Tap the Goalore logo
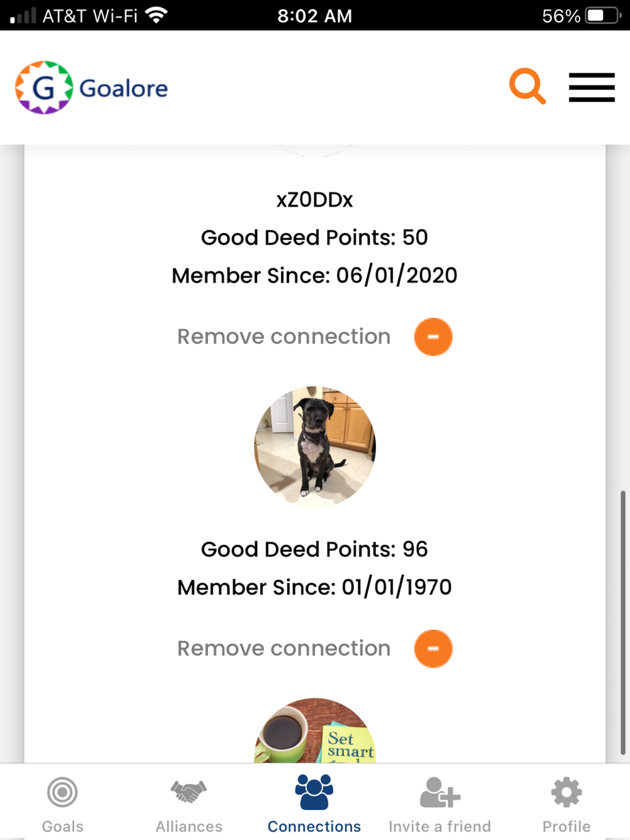The height and width of the screenshot is (840, 630). 92,88
